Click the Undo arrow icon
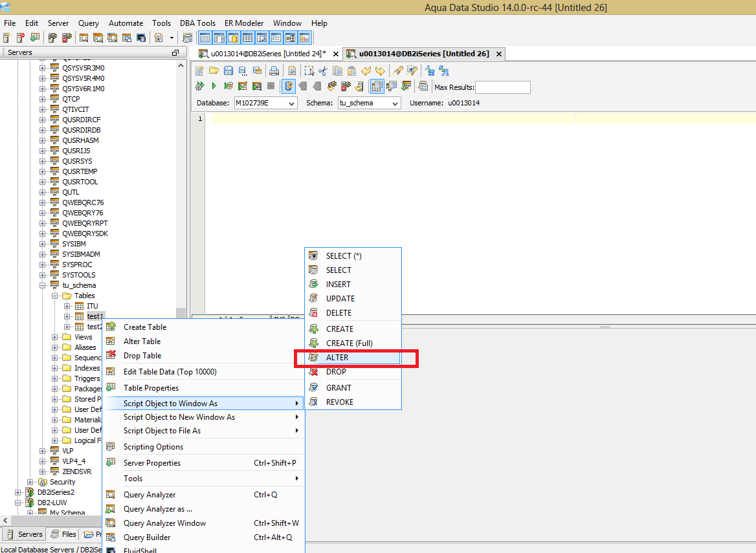Screen dimensions: 756x553 pyautogui.click(x=366, y=71)
